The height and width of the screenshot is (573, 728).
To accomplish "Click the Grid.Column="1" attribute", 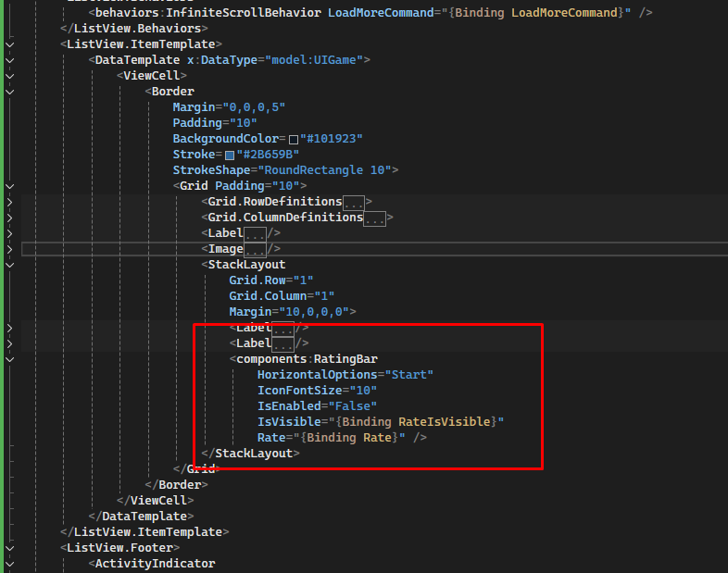I will pyautogui.click(x=282, y=296).
